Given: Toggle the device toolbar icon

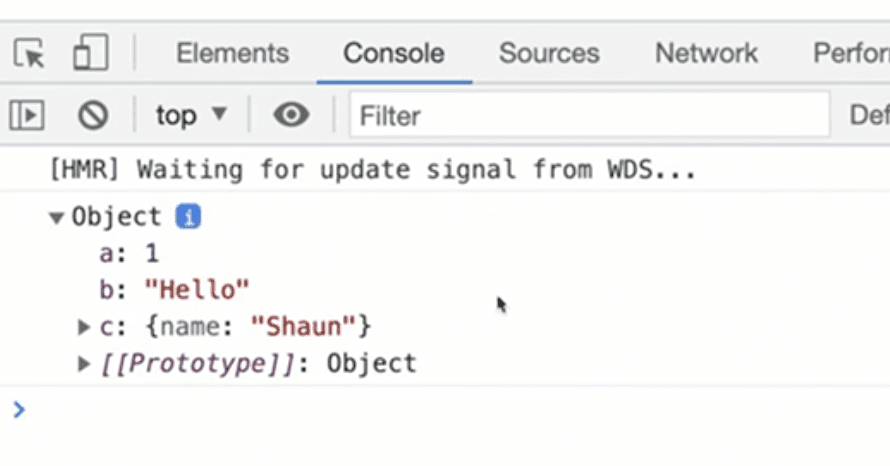Looking at the screenshot, I should [91, 52].
